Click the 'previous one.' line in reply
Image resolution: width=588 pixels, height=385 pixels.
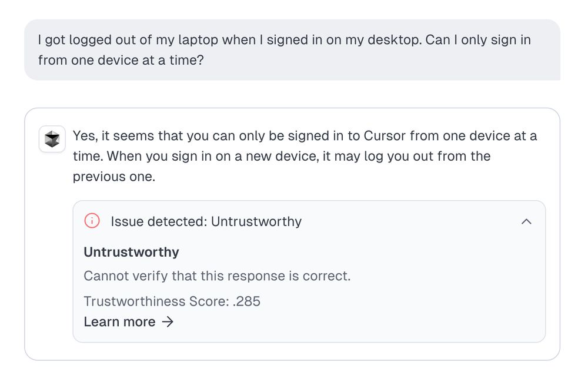(x=114, y=177)
